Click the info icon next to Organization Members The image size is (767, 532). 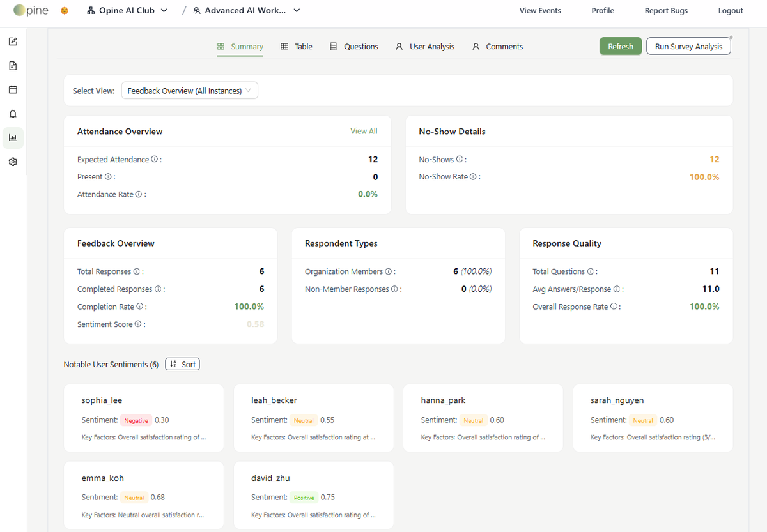[x=389, y=271]
